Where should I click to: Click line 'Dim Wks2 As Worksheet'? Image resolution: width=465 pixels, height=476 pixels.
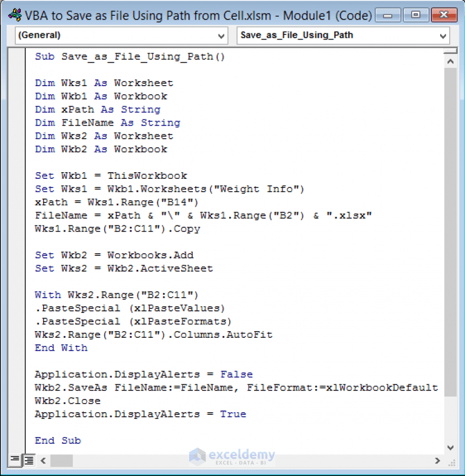pyautogui.click(x=104, y=136)
